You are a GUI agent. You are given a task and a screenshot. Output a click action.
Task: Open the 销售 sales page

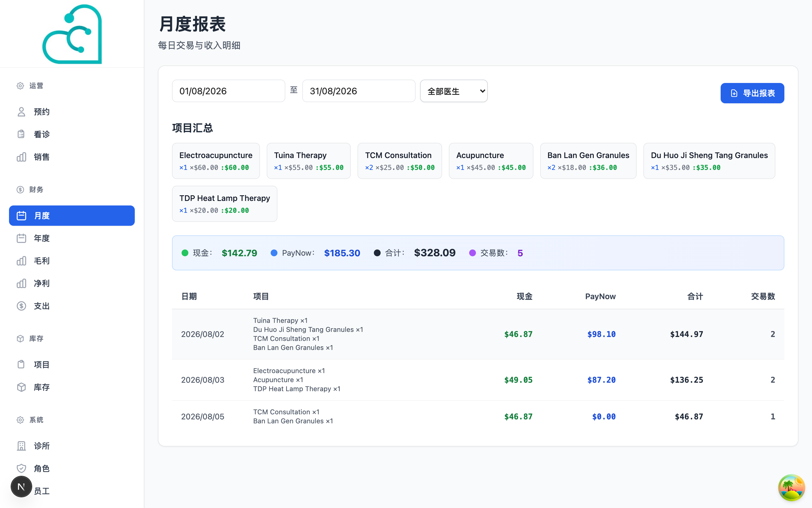(x=72, y=157)
